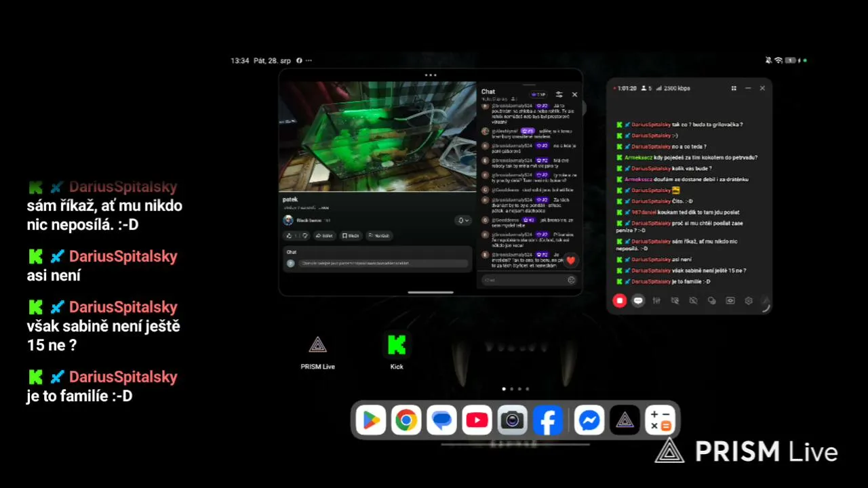The image size is (868, 488).
Task: Toggle the preview eye icon in PRISM
Action: 730,301
